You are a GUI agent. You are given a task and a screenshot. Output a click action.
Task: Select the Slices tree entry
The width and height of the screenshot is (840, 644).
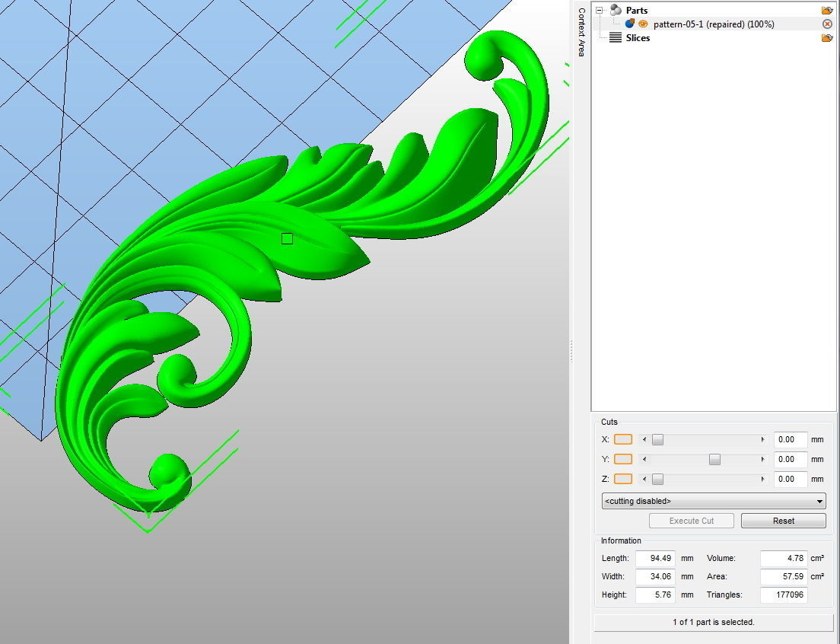coord(638,38)
